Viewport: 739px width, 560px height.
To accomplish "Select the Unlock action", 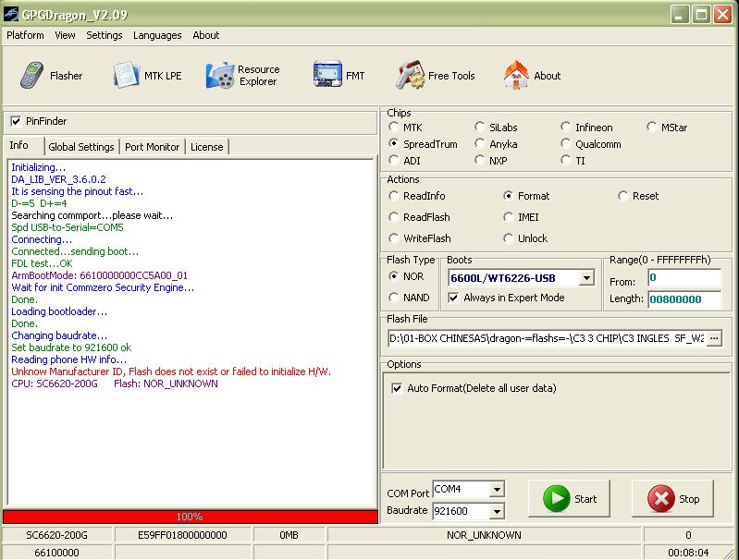I will [x=508, y=237].
